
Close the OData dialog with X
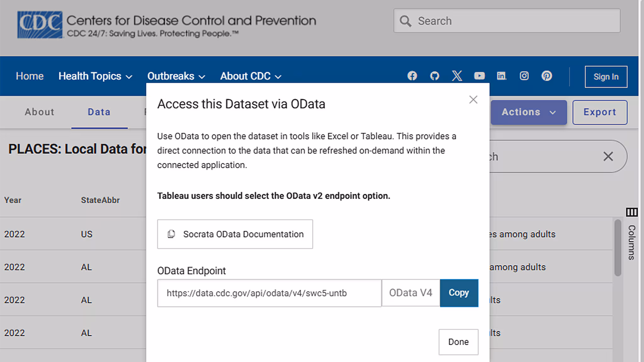click(473, 100)
